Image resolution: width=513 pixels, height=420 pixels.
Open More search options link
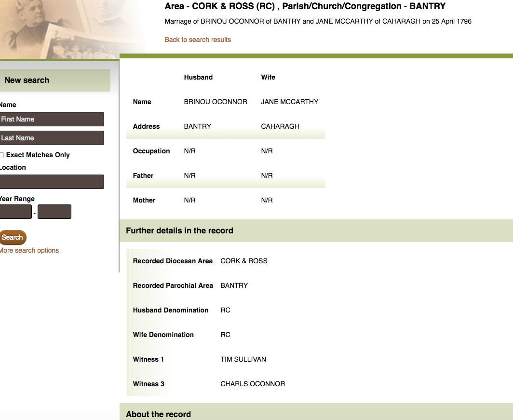point(29,250)
